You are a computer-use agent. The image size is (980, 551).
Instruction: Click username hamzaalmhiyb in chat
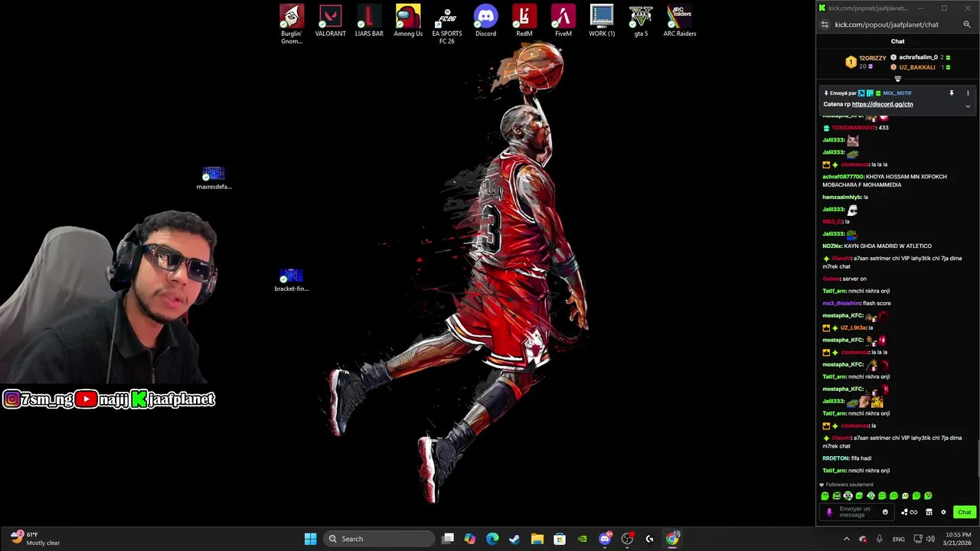click(841, 197)
